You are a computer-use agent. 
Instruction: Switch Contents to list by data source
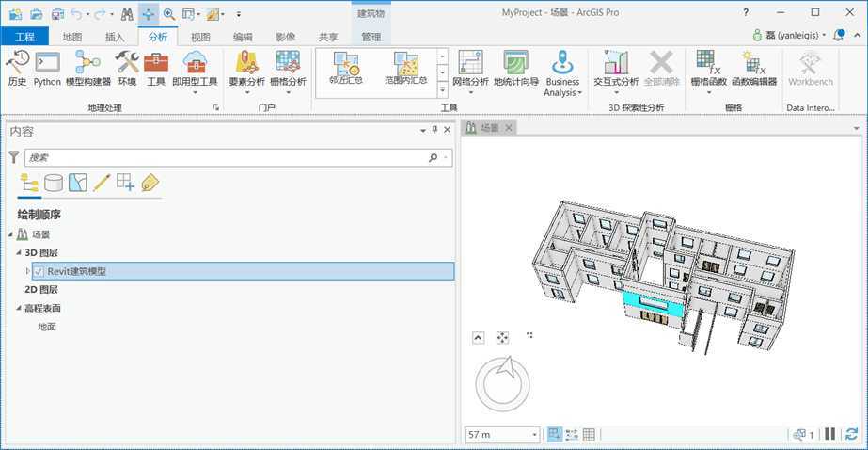click(54, 183)
